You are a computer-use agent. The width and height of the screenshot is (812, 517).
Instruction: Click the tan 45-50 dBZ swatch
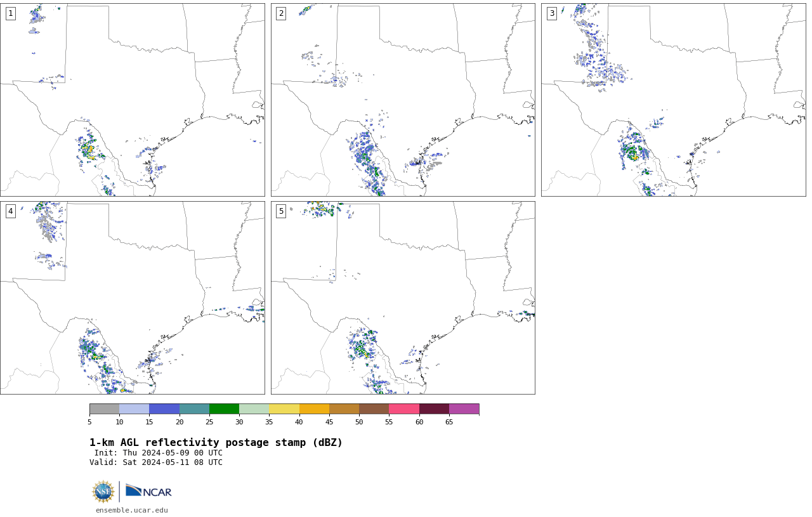click(x=344, y=409)
